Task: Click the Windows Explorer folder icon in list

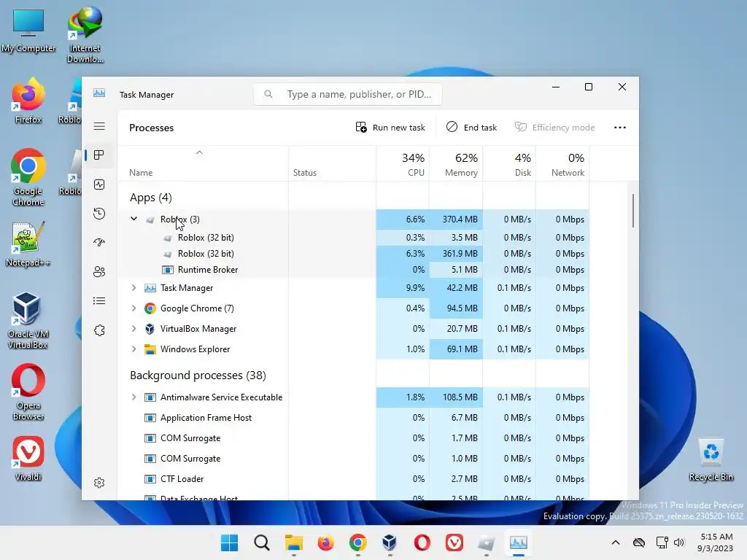Action: coord(150,349)
